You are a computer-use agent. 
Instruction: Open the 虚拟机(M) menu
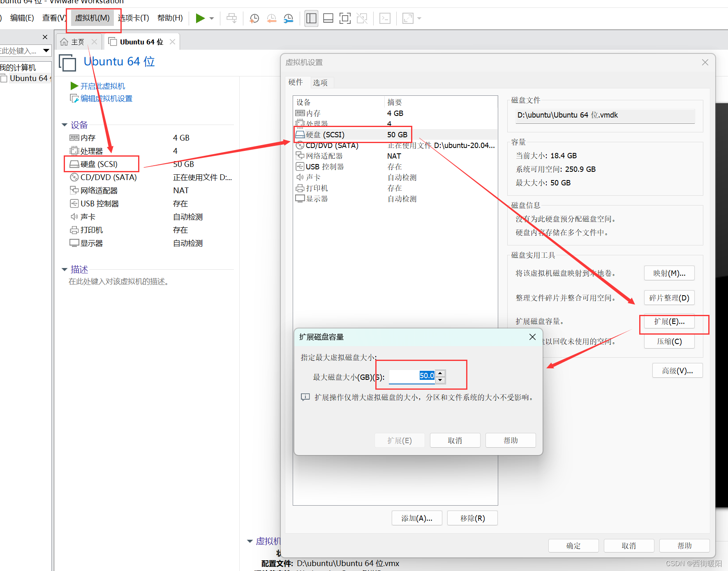(x=92, y=18)
